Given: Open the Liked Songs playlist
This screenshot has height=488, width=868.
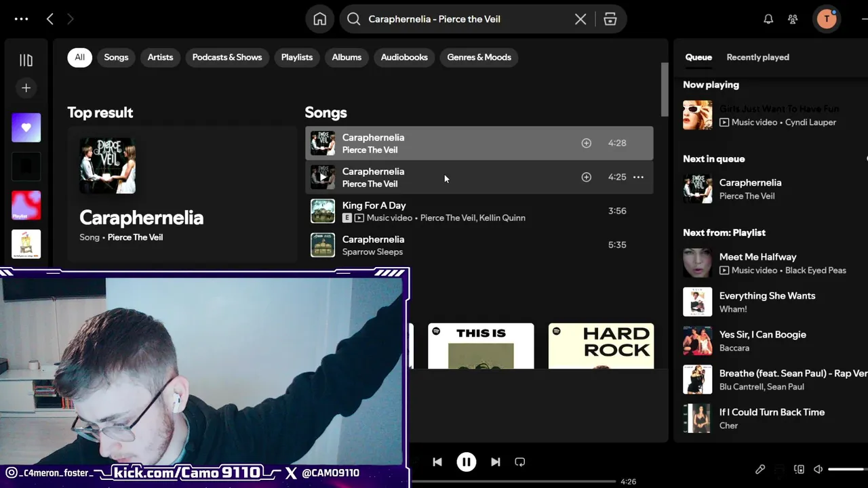Looking at the screenshot, I should [x=26, y=127].
